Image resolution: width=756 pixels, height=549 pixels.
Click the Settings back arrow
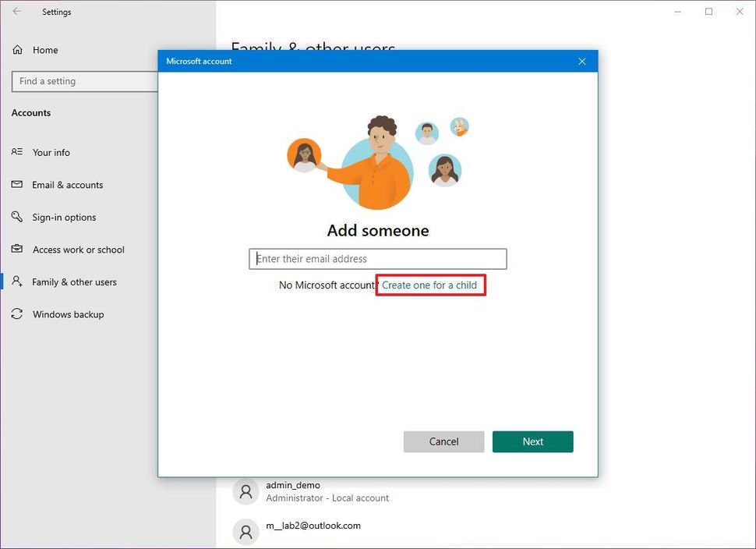[x=17, y=12]
